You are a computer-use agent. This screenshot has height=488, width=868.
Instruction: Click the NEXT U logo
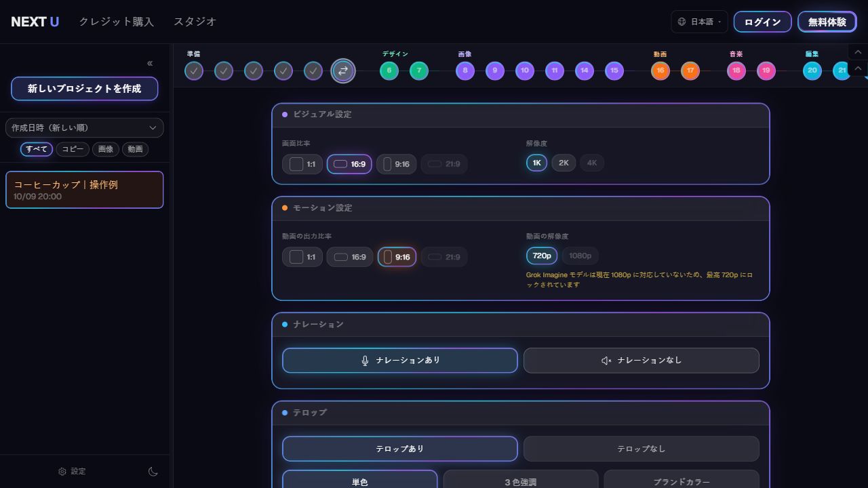(35, 22)
